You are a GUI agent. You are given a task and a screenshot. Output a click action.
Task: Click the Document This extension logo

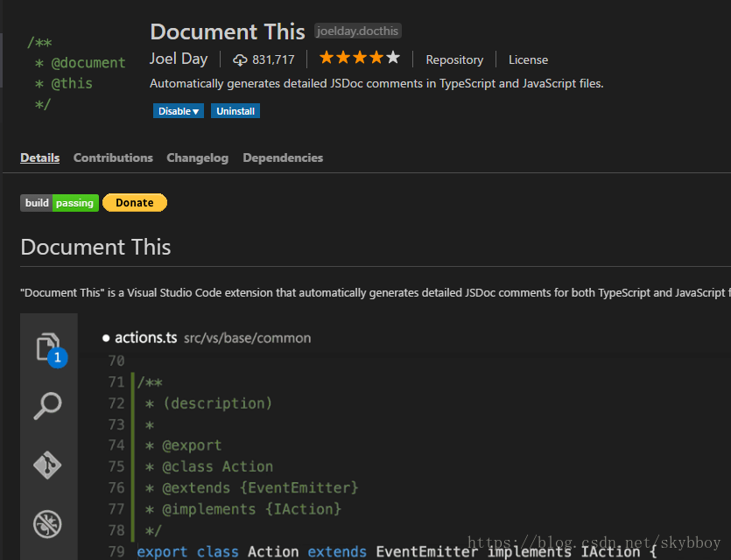tap(76, 73)
